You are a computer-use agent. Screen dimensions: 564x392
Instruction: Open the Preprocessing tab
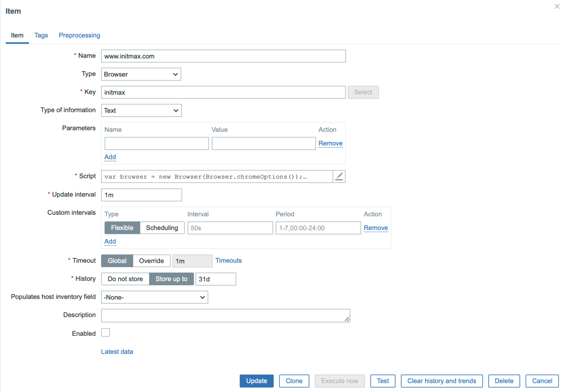(79, 35)
